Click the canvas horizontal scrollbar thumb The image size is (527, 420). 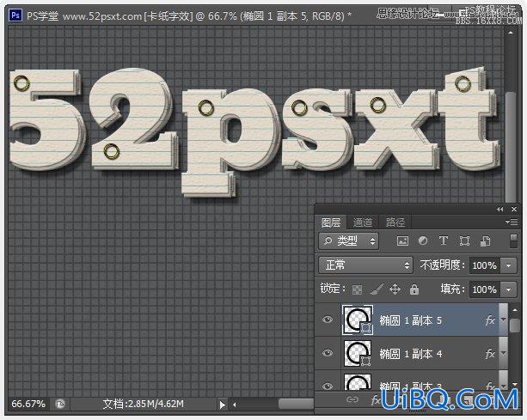coord(296,404)
